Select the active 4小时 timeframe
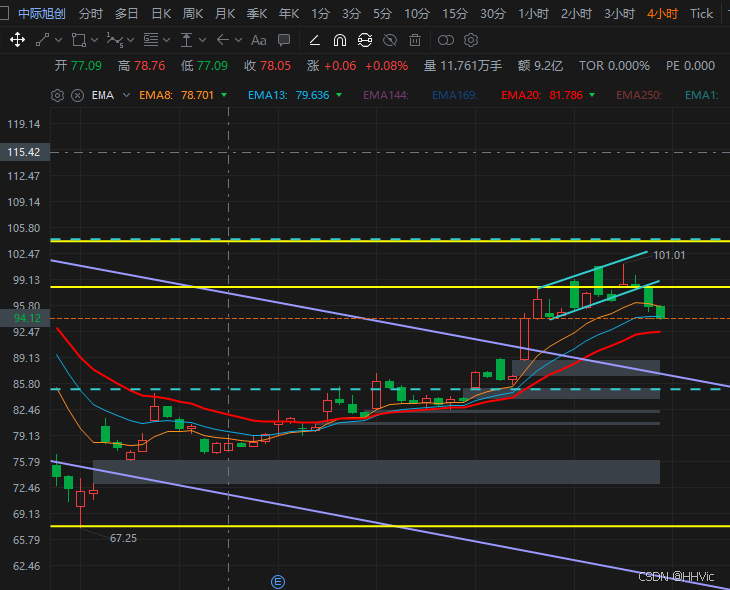Screen dimensions: 730x590 [x=662, y=14]
